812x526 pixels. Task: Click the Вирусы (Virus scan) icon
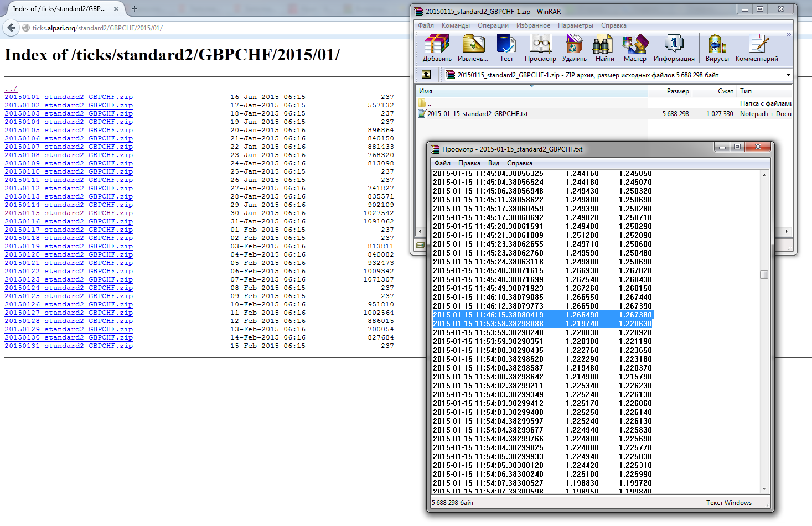(717, 48)
